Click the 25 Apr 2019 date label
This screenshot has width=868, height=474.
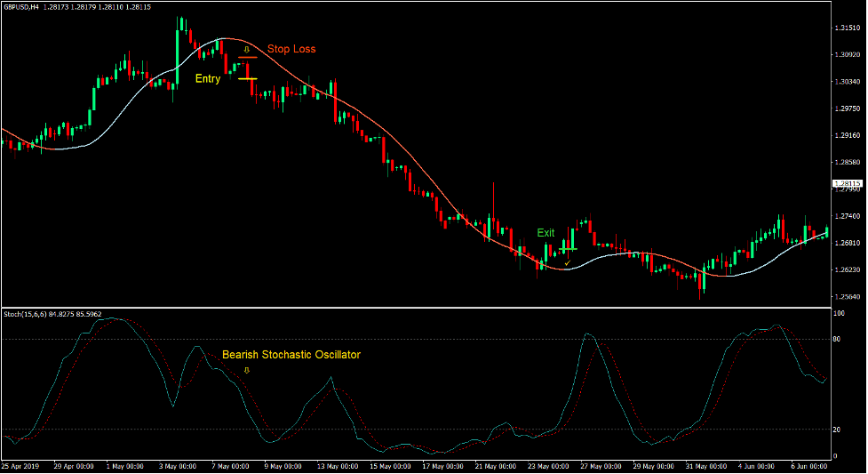point(20,466)
